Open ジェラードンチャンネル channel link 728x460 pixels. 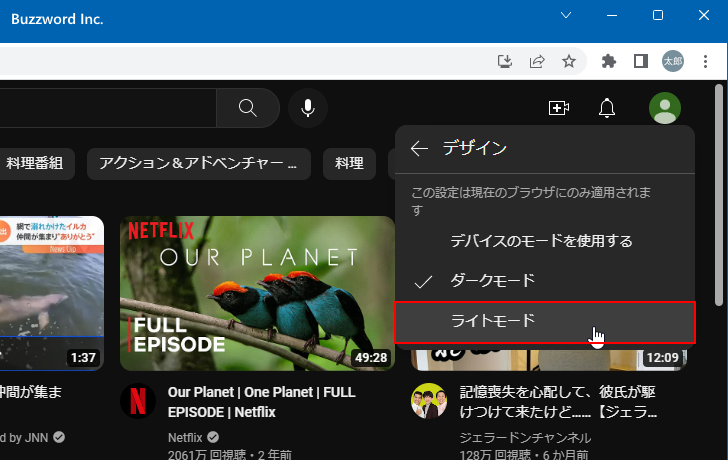tap(525, 438)
